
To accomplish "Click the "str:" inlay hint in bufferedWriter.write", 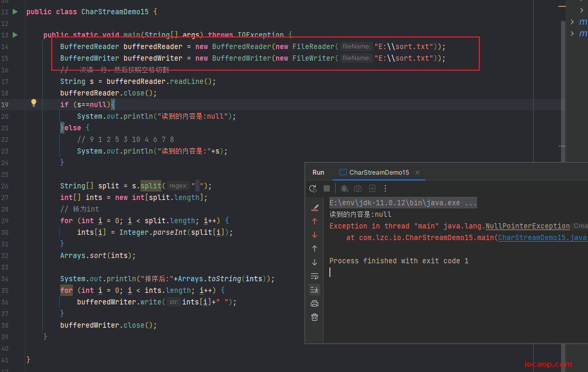I will (x=173, y=302).
